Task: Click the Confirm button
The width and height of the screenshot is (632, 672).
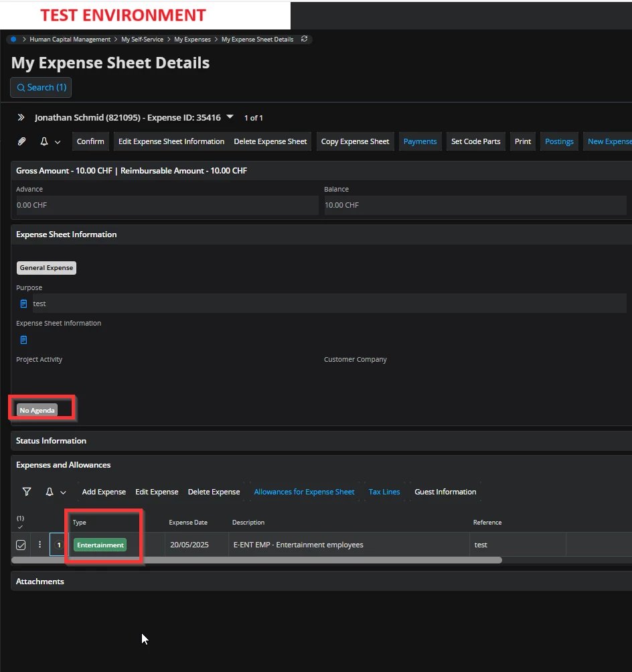Action: click(x=90, y=141)
